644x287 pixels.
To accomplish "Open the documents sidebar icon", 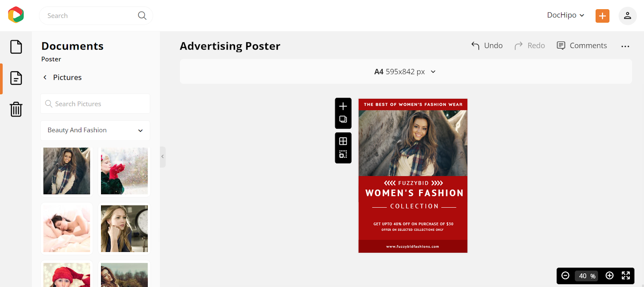I will pos(16,78).
